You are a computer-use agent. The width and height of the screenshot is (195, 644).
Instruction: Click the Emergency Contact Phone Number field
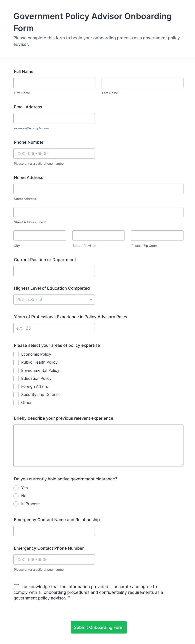tap(54, 559)
